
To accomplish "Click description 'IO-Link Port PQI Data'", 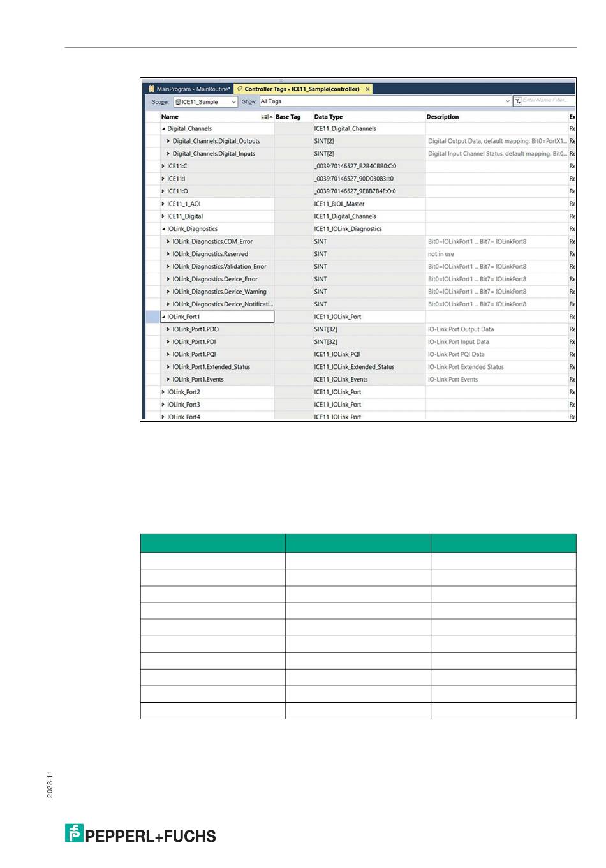I will click(456, 354).
